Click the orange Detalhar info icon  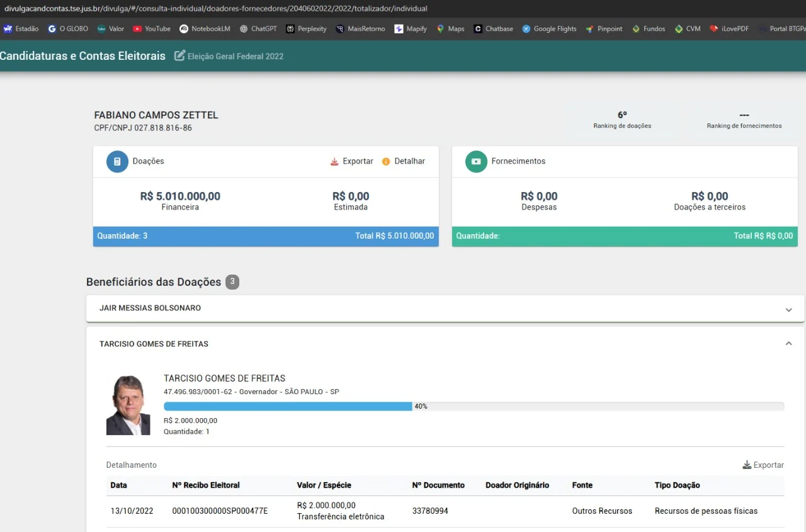click(x=386, y=162)
